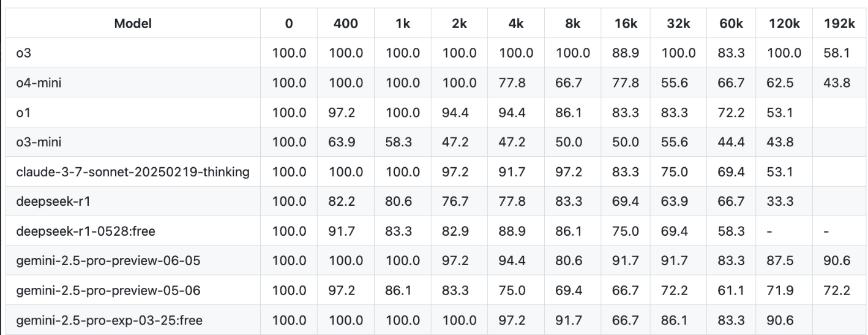The height and width of the screenshot is (335, 868).
Task: Click the 400 column header
Action: click(x=346, y=23)
